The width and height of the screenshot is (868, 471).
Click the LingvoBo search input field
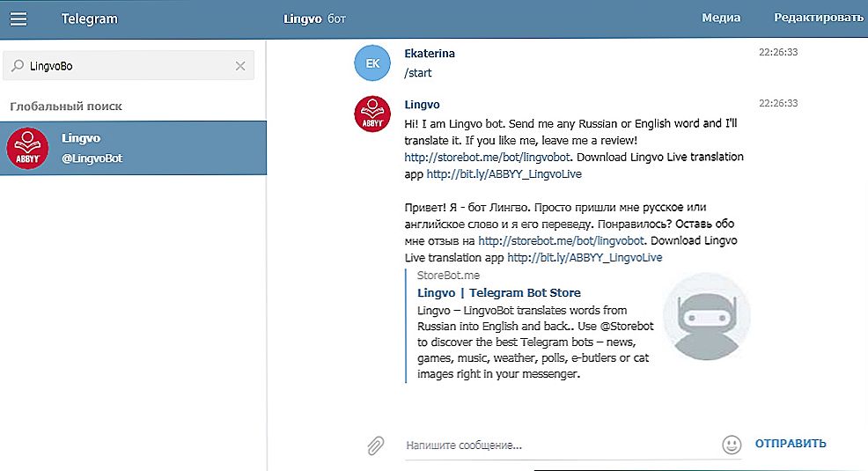[129, 66]
